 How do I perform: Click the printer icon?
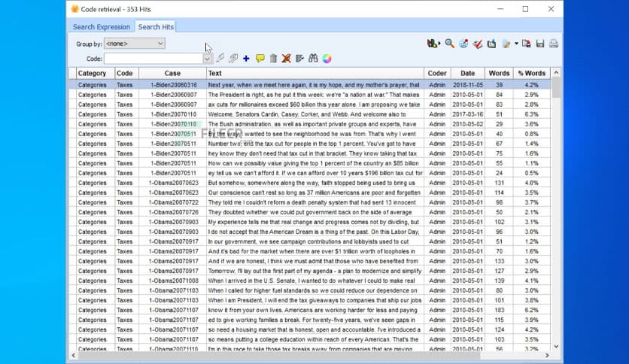pyautogui.click(x=554, y=44)
